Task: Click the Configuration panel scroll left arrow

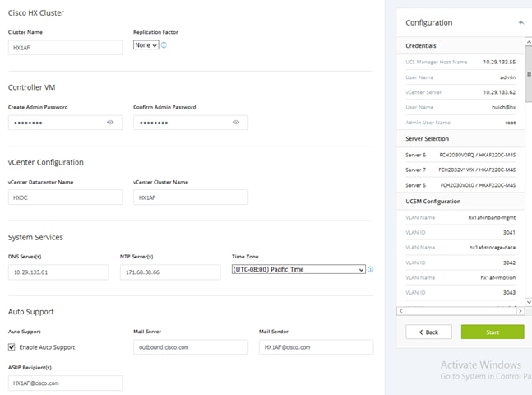Action: pyautogui.click(x=401, y=311)
